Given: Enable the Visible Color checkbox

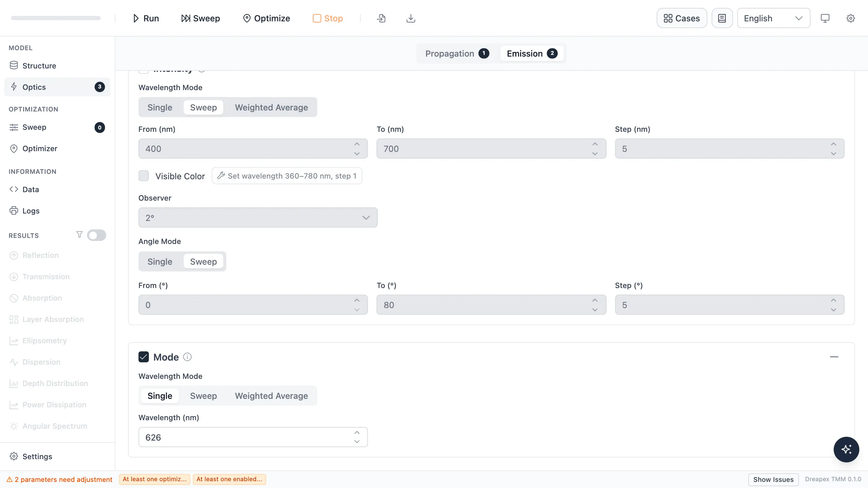Looking at the screenshot, I should click(144, 176).
